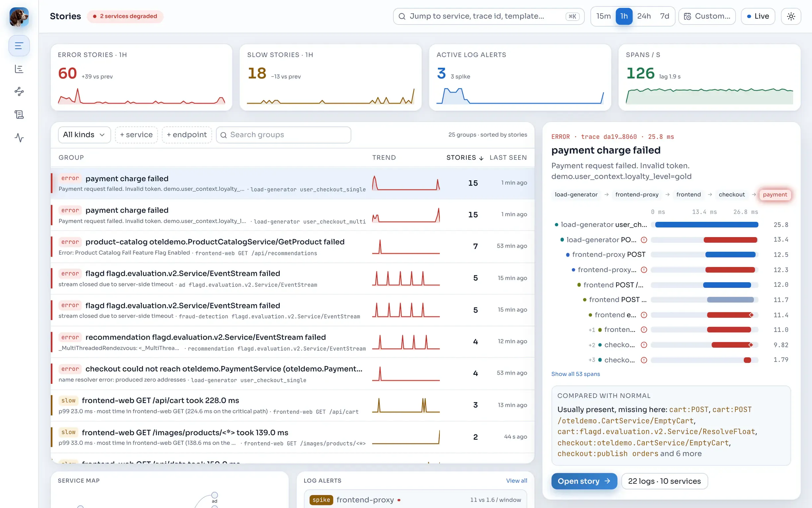This screenshot has height=508, width=812.
Task: Select checkout could not reach PaymentService row
Action: pos(293,374)
